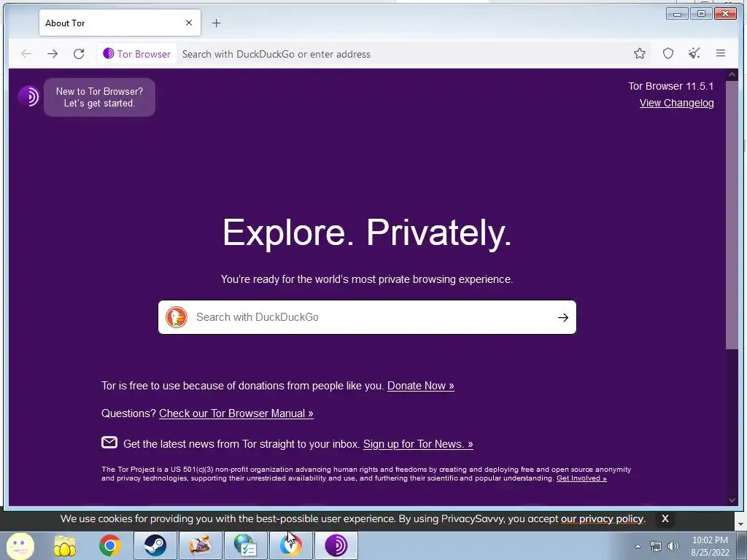Screen dimensions: 747x560
Task: Open the Get Involved link
Action: (x=581, y=478)
